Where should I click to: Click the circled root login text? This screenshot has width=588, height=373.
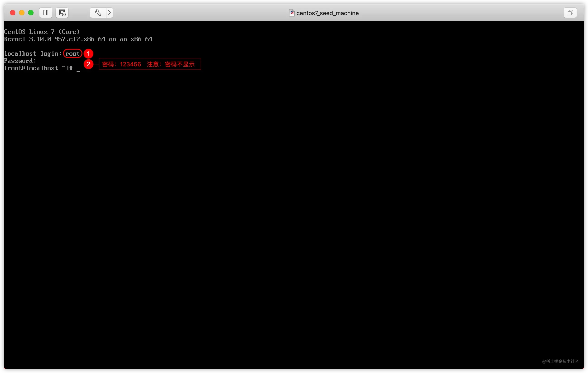tap(72, 54)
